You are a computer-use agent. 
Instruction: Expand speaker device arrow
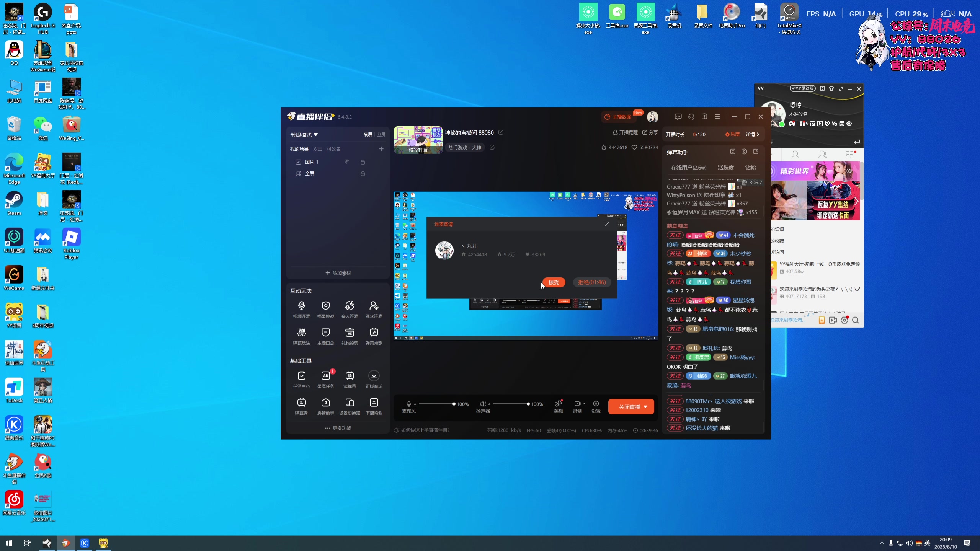489,404
